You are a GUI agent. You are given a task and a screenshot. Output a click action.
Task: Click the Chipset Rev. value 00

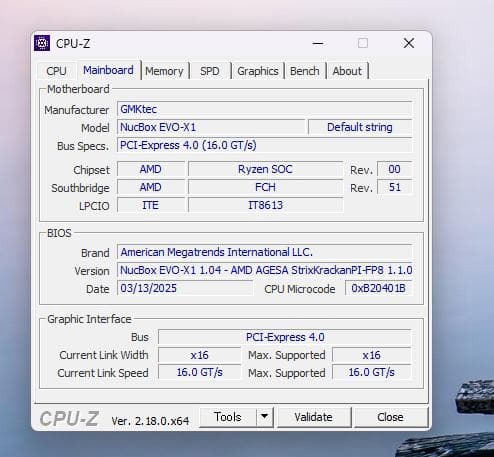395,169
